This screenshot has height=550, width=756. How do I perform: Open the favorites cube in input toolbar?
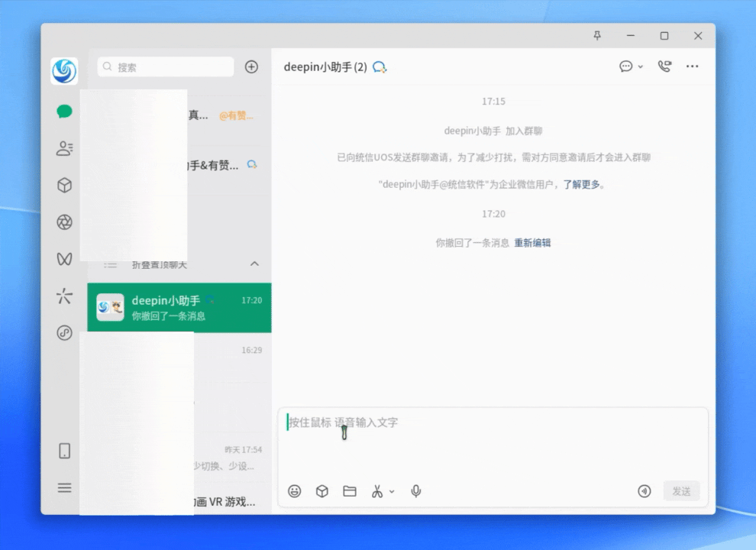(x=322, y=491)
